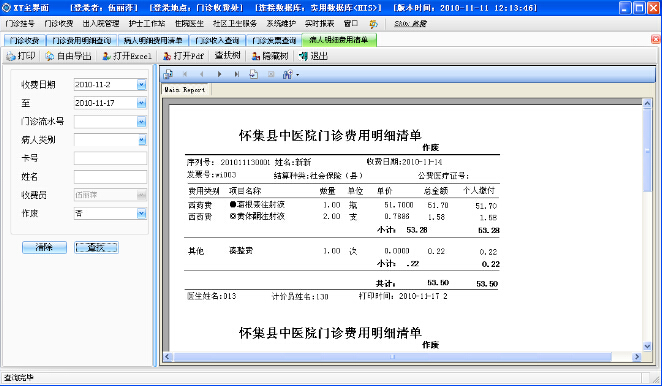The width and height of the screenshot is (662, 386).
Task: Open the 出入院管理 menu
Action: 101,24
